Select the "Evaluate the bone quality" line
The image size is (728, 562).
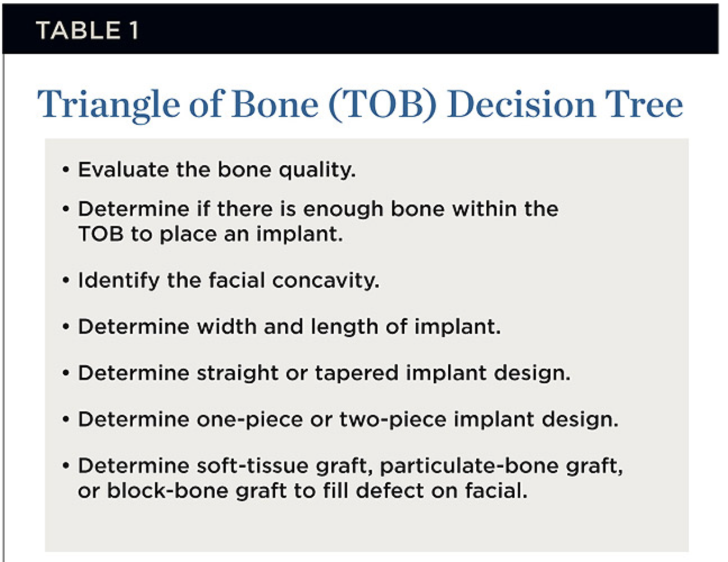[216, 170]
